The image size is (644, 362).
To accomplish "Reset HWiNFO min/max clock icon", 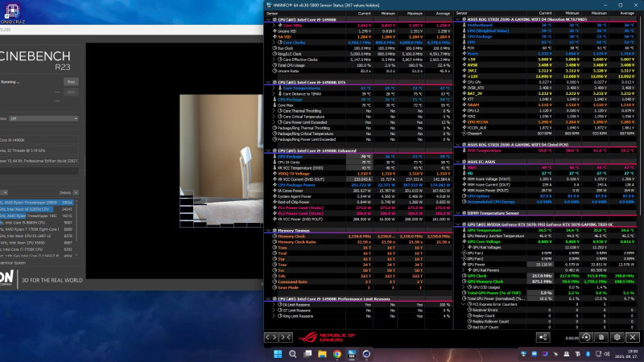I will (586, 337).
